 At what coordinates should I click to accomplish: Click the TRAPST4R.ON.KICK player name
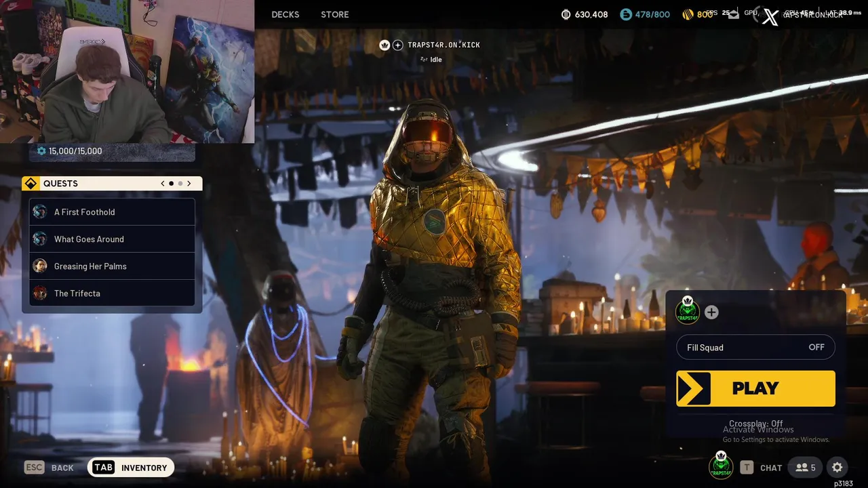pyautogui.click(x=443, y=45)
